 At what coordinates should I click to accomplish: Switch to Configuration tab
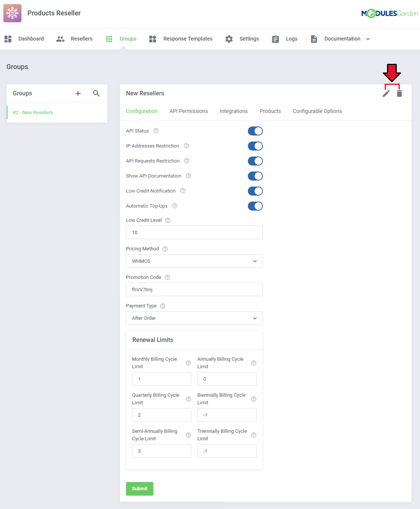click(x=142, y=111)
